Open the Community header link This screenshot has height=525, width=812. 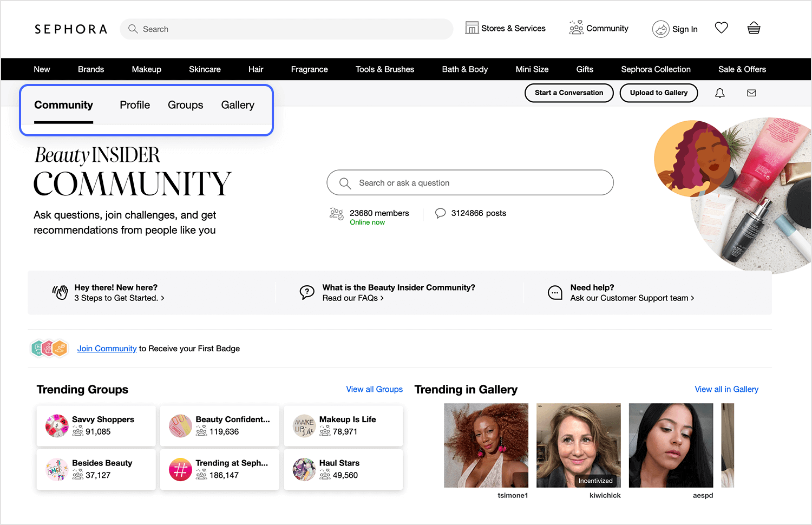(598, 28)
